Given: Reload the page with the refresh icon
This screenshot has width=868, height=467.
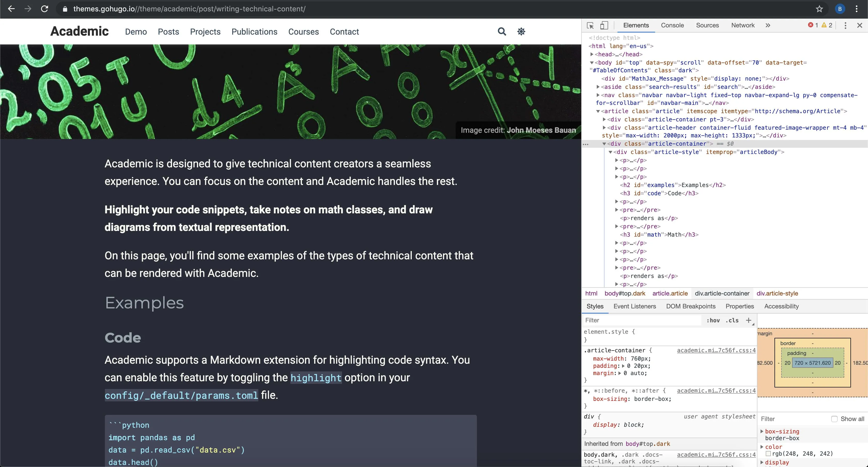Looking at the screenshot, I should 44,9.
